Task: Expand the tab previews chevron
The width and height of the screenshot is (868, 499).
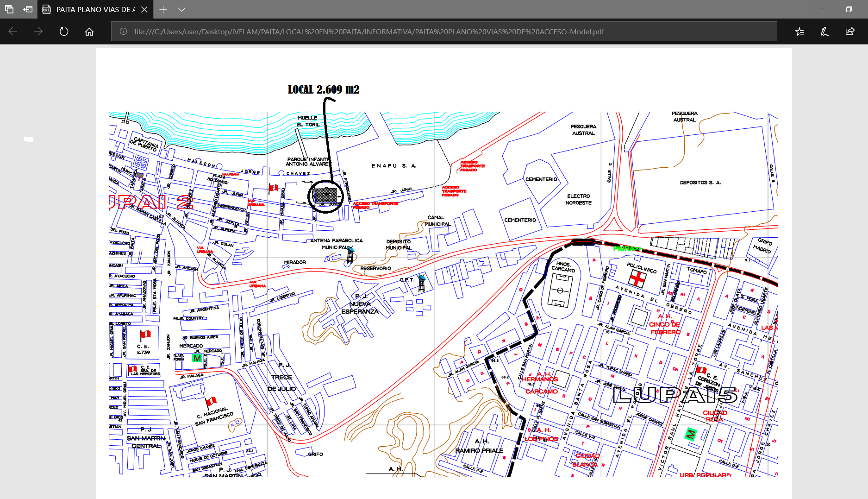Action: tap(181, 9)
